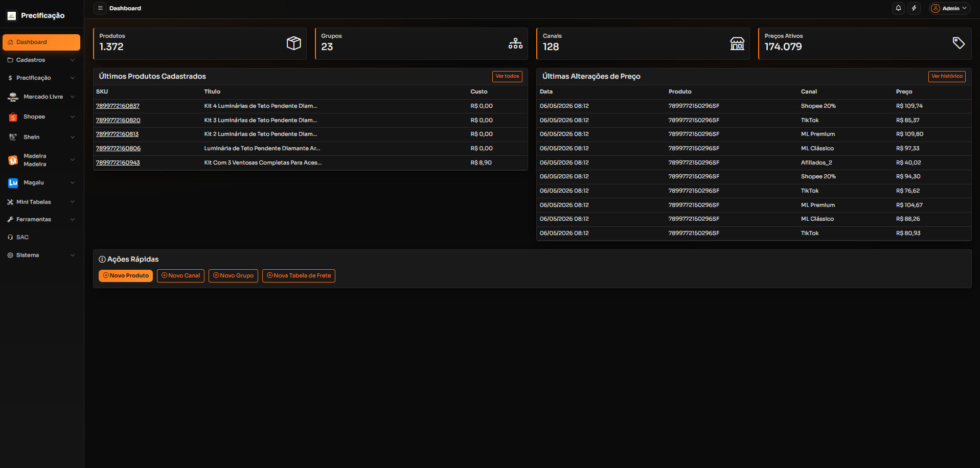Open the notifications bell icon

click(x=898, y=8)
